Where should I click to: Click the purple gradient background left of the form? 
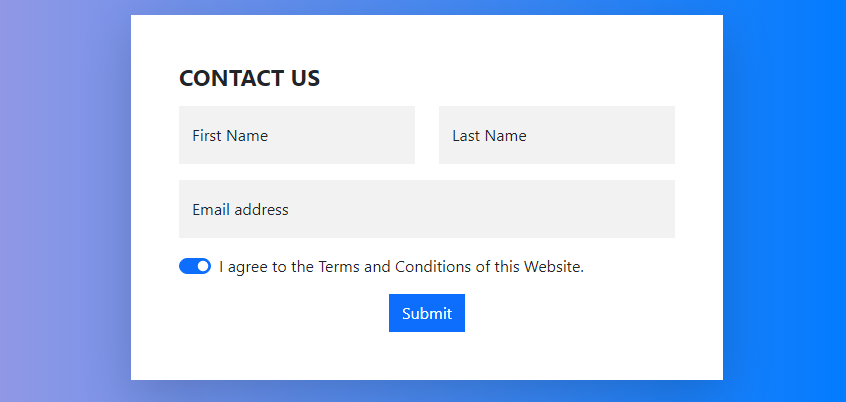(x=65, y=201)
